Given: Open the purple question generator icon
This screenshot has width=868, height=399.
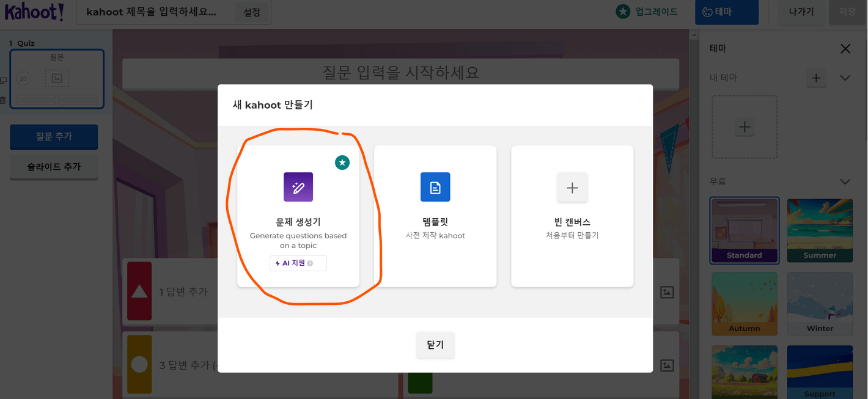Looking at the screenshot, I should click(298, 187).
